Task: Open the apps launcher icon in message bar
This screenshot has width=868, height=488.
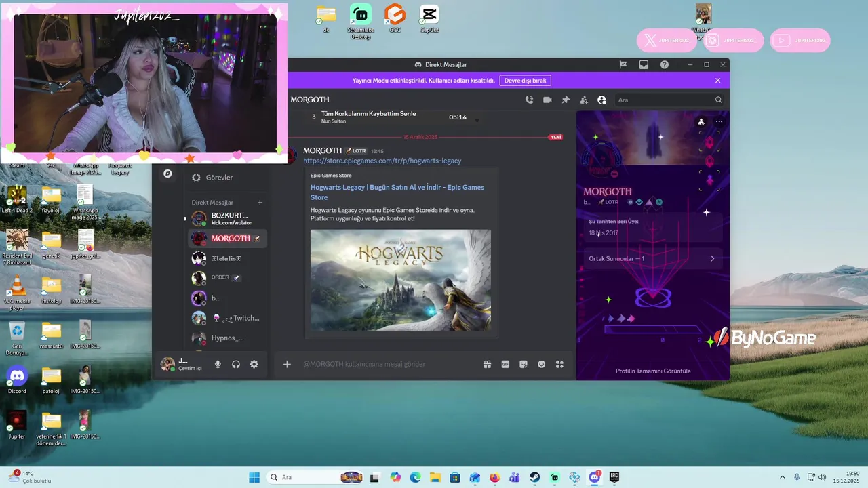Action: pyautogui.click(x=559, y=364)
